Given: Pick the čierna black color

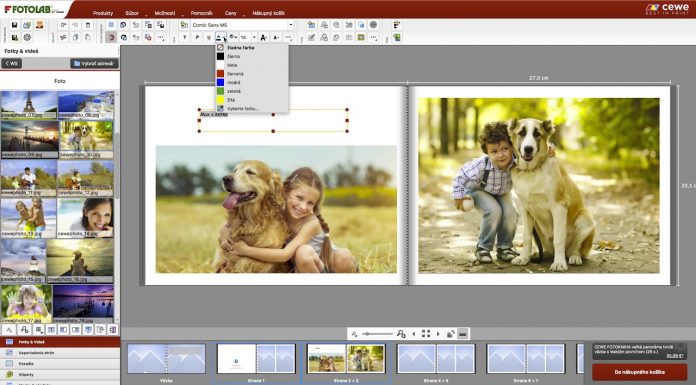Looking at the screenshot, I should [x=252, y=56].
